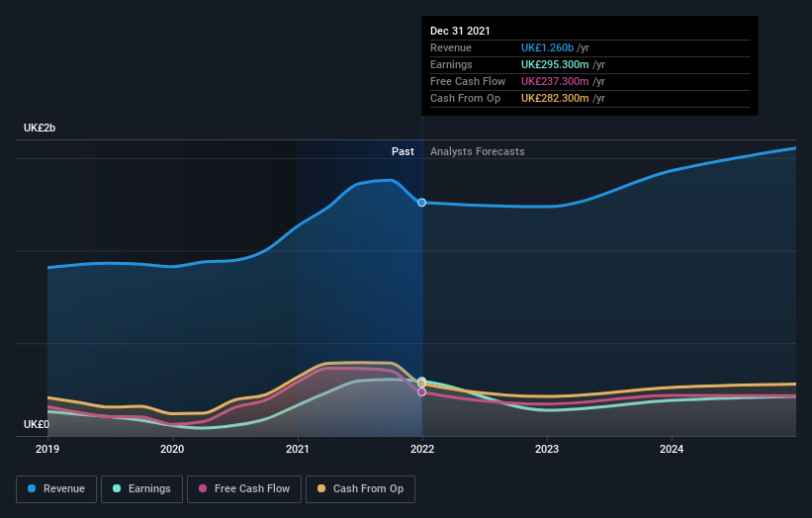The image size is (812, 518).
Task: Click the teal Earnings legend dot
Action: [x=117, y=488]
